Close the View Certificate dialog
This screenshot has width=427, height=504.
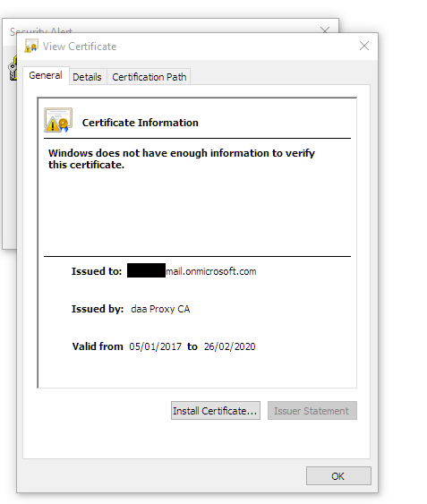(x=364, y=46)
